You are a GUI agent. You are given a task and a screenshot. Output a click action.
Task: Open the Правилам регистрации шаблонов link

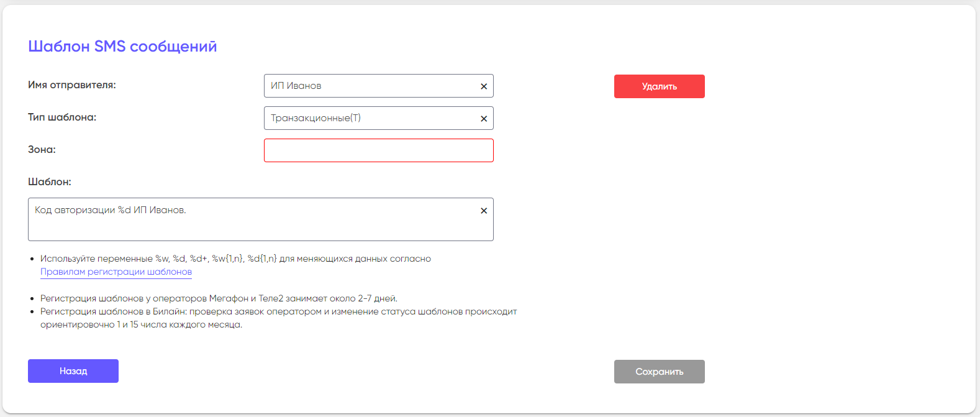tap(116, 272)
